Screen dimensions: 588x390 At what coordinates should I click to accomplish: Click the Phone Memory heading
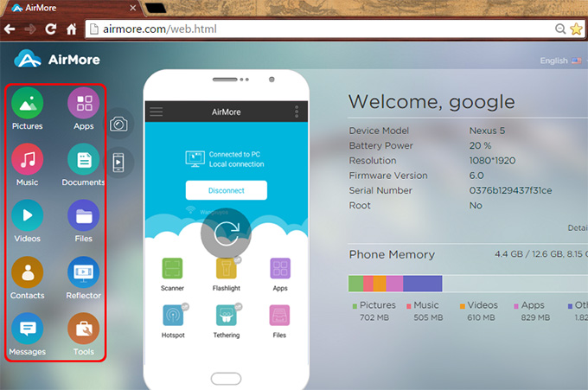tap(392, 254)
